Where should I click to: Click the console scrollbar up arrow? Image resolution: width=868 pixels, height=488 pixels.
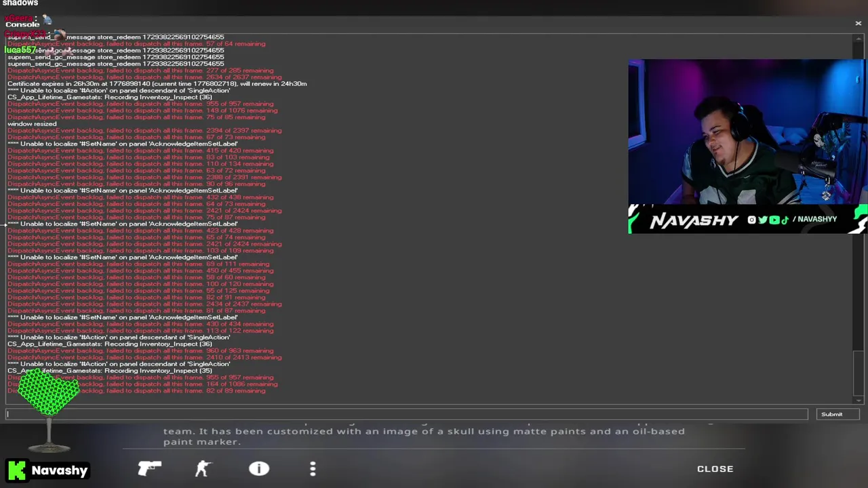(x=859, y=37)
